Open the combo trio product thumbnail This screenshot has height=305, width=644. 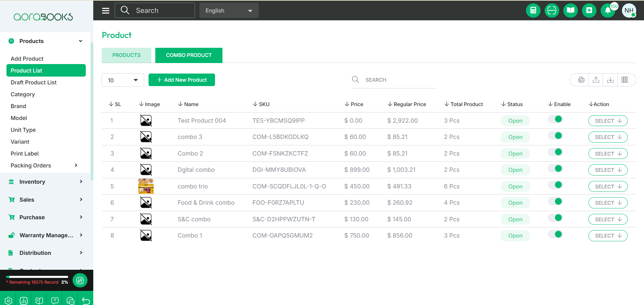coord(146,186)
